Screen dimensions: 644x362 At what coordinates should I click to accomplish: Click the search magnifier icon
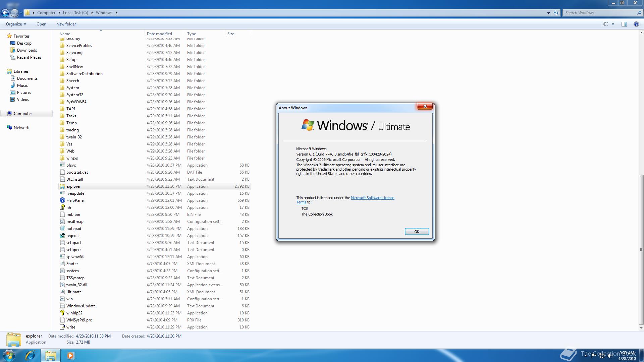(639, 13)
